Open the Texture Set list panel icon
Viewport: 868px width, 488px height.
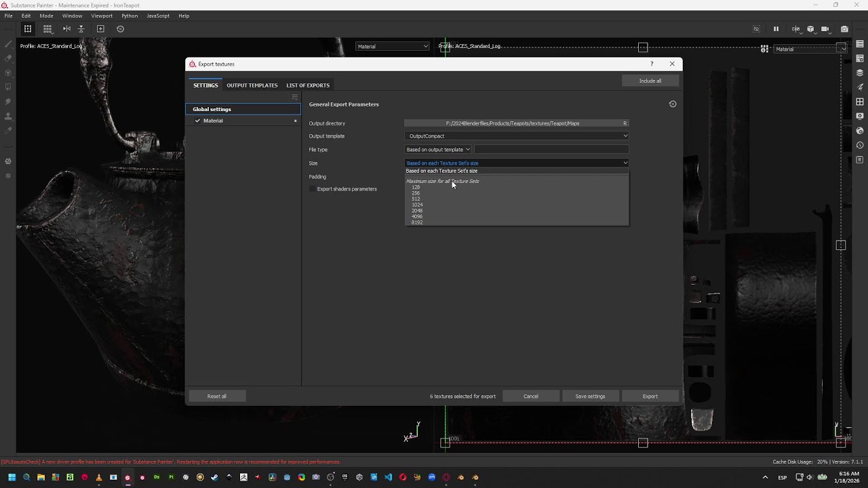click(860, 44)
